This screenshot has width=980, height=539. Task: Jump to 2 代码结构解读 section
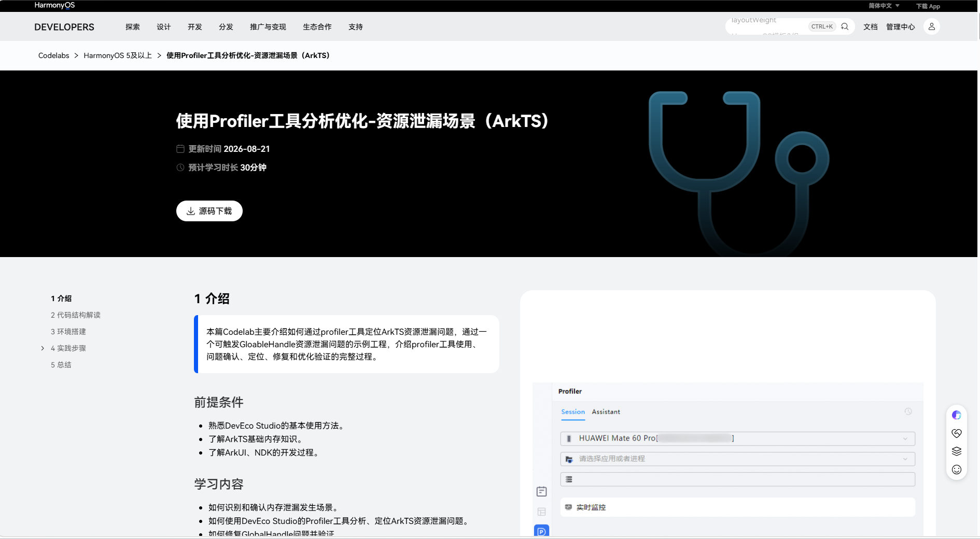coord(76,315)
